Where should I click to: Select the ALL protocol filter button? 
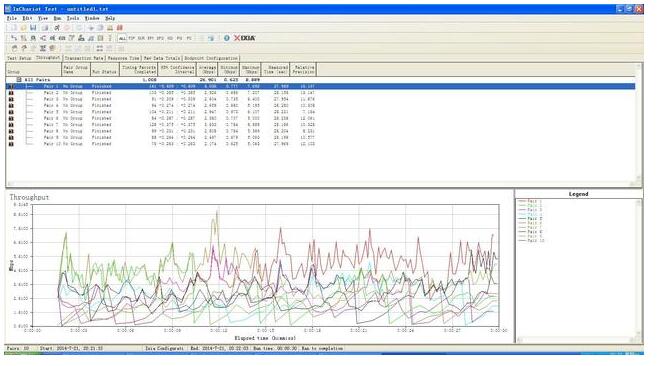tap(122, 38)
